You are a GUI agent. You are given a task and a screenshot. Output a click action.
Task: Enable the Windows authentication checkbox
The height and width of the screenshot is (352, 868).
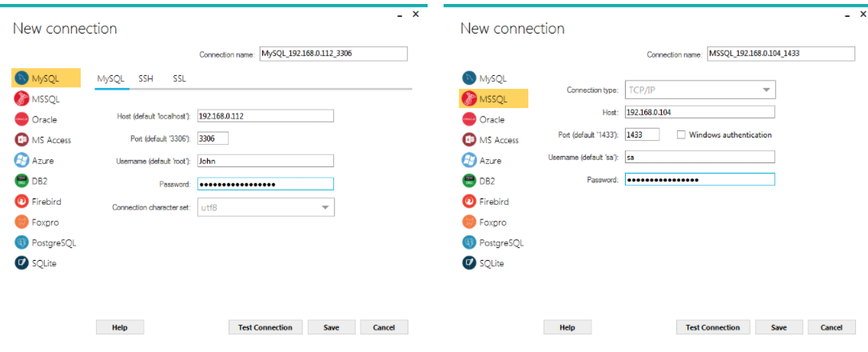pos(681,135)
